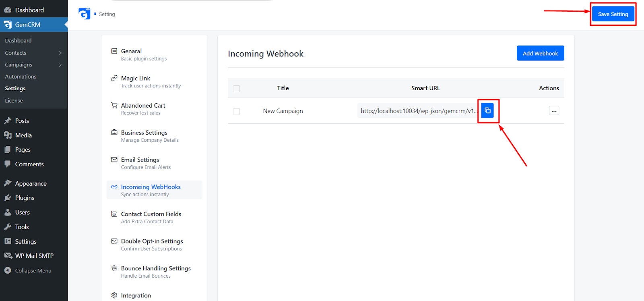Click the Double Opt-in Settings icon

(x=114, y=241)
